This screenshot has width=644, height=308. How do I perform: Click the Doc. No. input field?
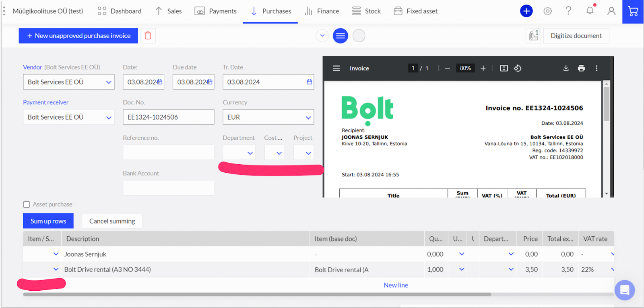pos(168,117)
